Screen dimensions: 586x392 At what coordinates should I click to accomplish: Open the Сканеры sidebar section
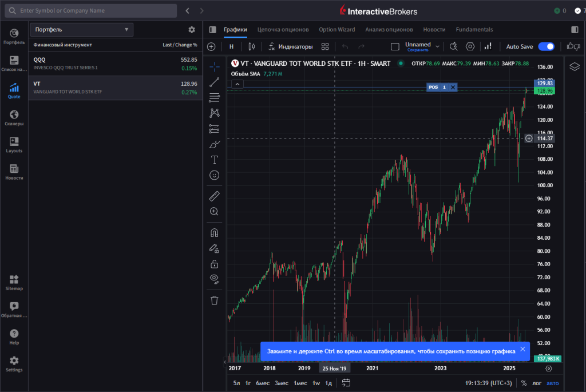pos(14,118)
